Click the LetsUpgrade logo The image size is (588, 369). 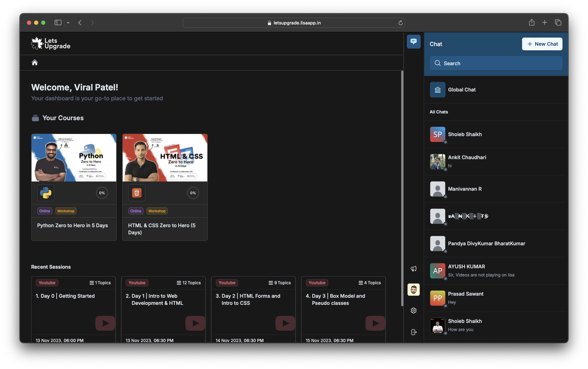pyautogui.click(x=51, y=43)
